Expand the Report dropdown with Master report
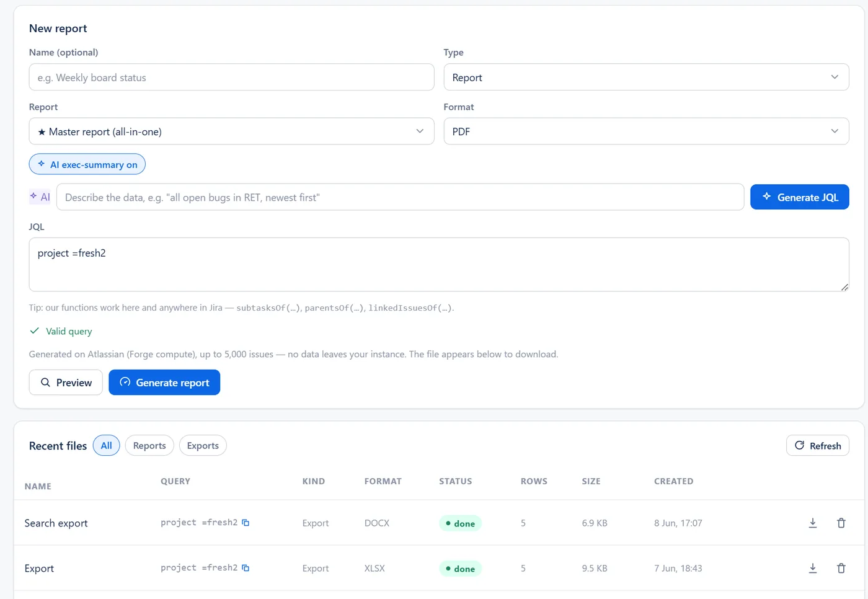Image resolution: width=868 pixels, height=599 pixels. pos(231,131)
